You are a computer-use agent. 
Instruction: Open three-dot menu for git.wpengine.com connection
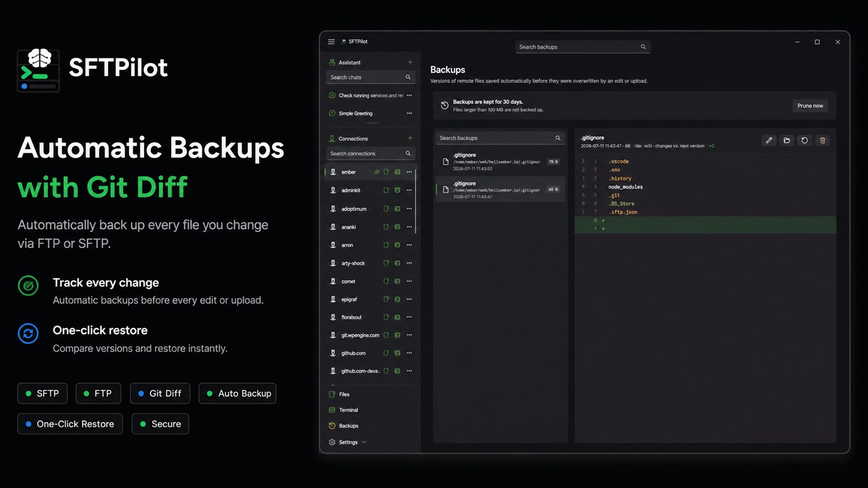[x=409, y=335]
